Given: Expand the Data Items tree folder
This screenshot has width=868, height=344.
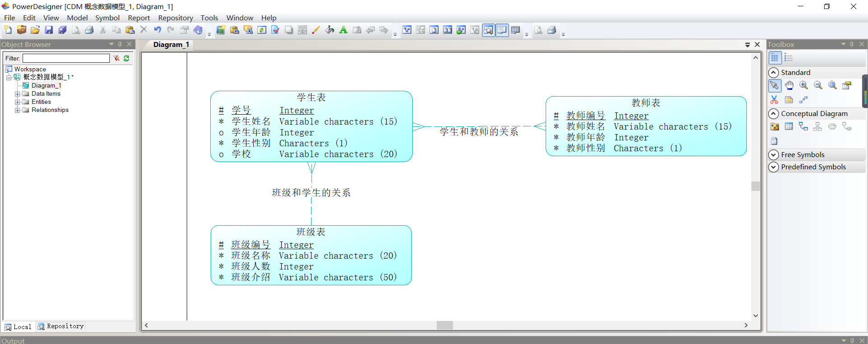Looking at the screenshot, I should [17, 94].
